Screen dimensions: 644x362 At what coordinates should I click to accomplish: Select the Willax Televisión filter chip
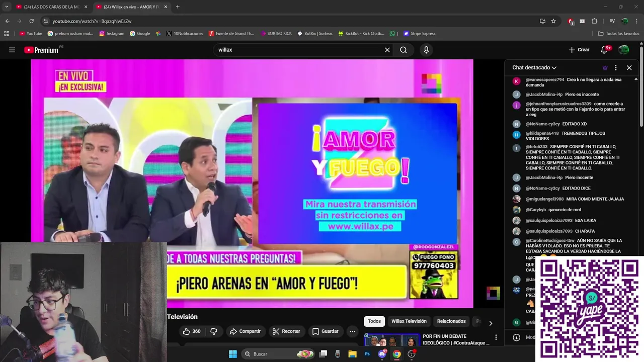click(x=409, y=321)
